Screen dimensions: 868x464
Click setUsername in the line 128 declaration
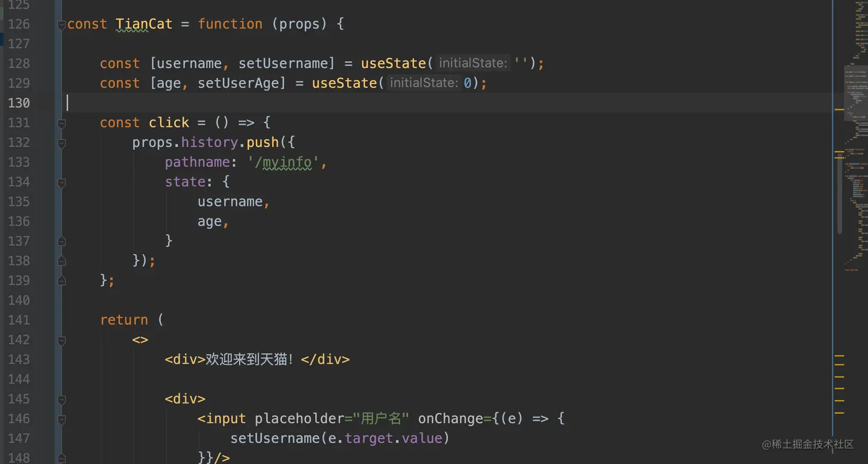282,63
